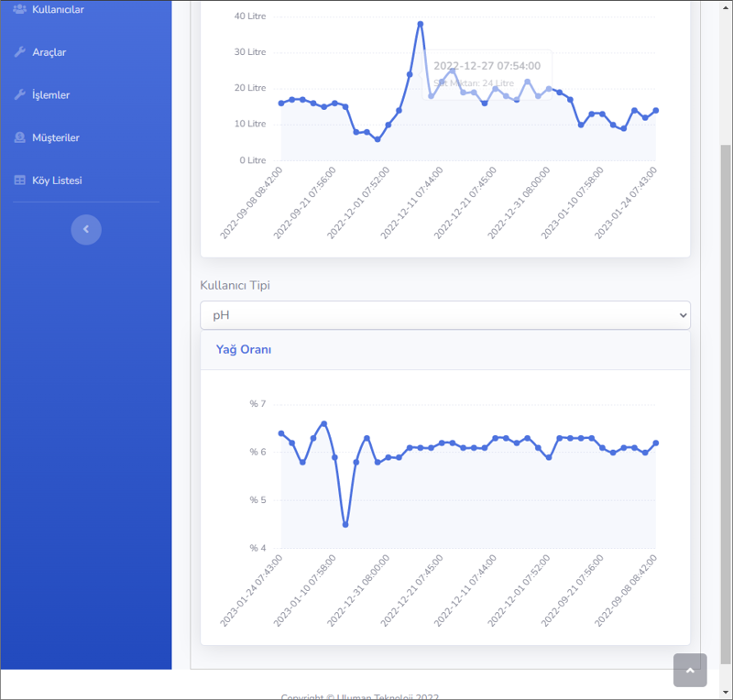733x700 pixels.
Task: Click the wrench icon beside İşlemler
Action: (x=19, y=95)
